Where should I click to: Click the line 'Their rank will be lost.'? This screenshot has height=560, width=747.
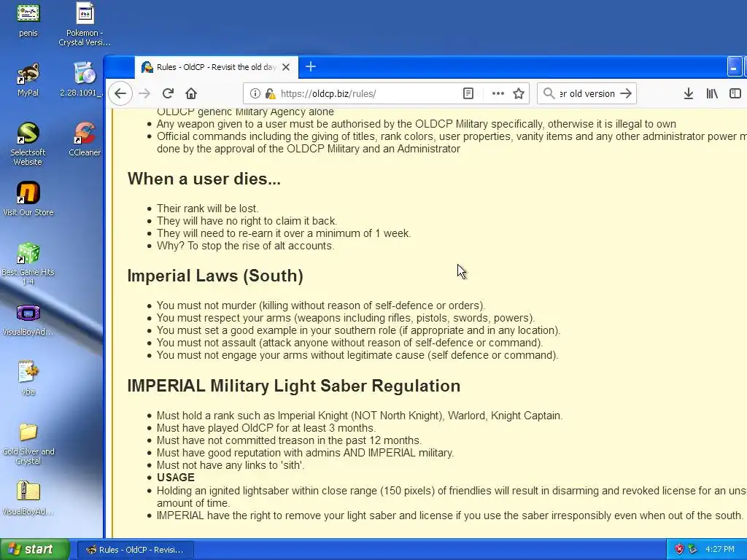(x=208, y=209)
